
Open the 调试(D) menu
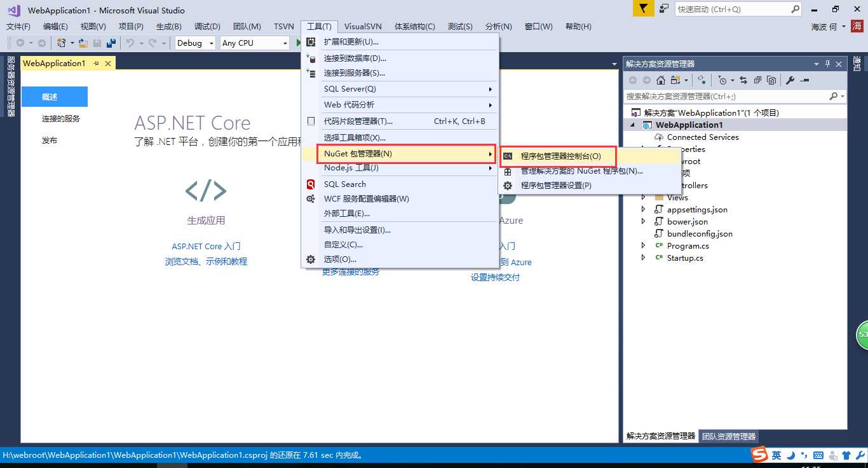point(207,27)
